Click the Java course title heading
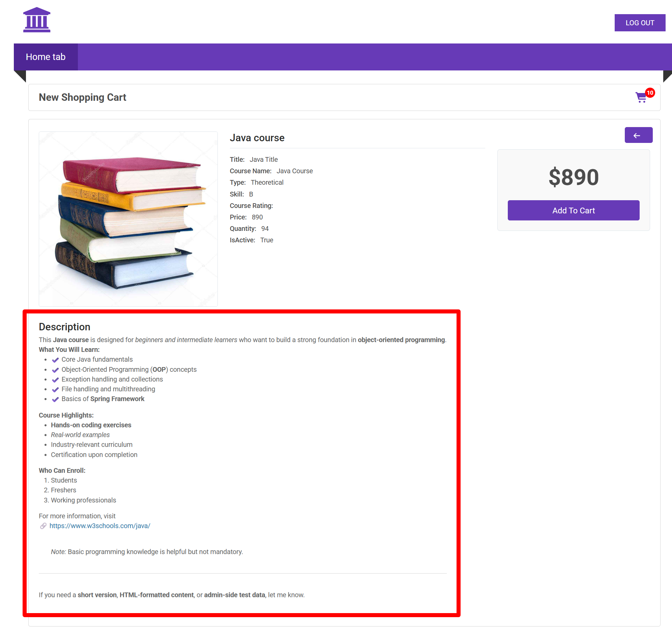672x634 pixels. [x=257, y=138]
